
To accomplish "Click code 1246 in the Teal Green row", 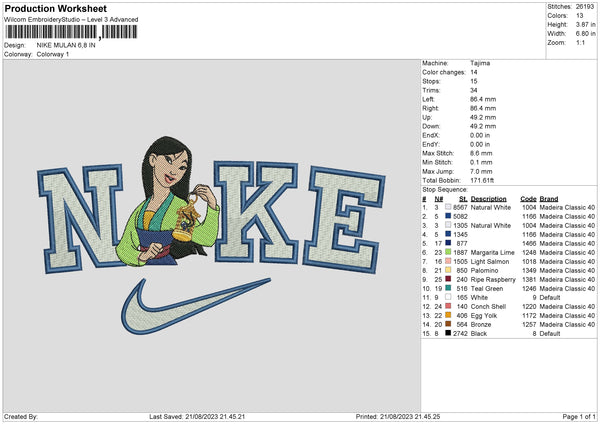I will tap(529, 288).
